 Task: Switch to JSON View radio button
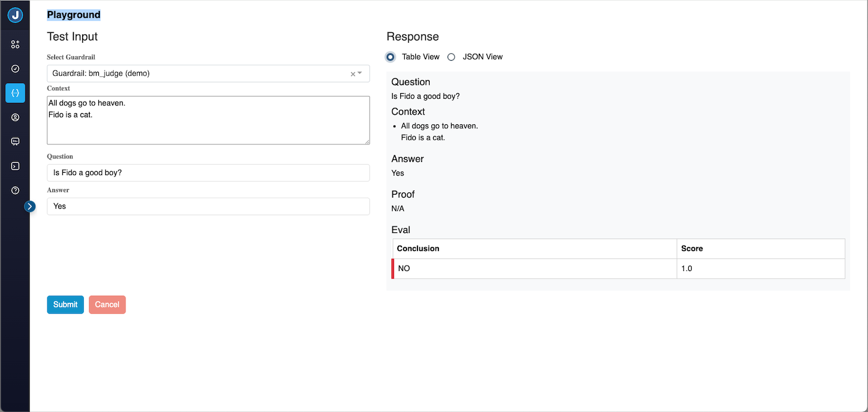451,57
